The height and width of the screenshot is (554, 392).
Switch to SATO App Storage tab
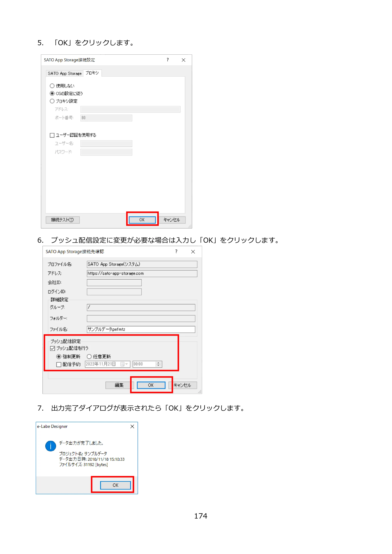click(64, 73)
